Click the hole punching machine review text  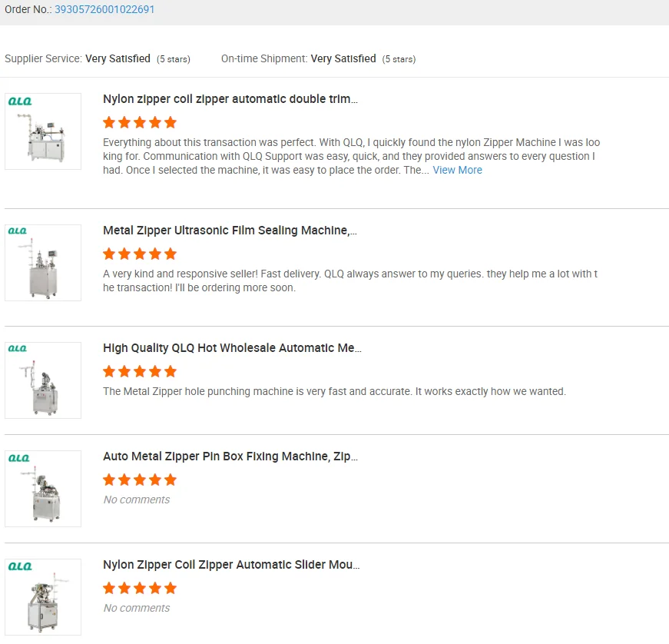click(x=334, y=391)
